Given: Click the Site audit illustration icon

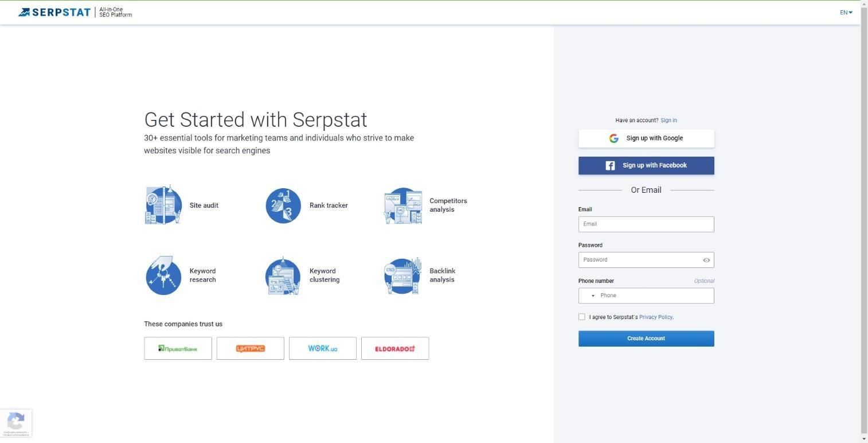Looking at the screenshot, I should (x=163, y=205).
